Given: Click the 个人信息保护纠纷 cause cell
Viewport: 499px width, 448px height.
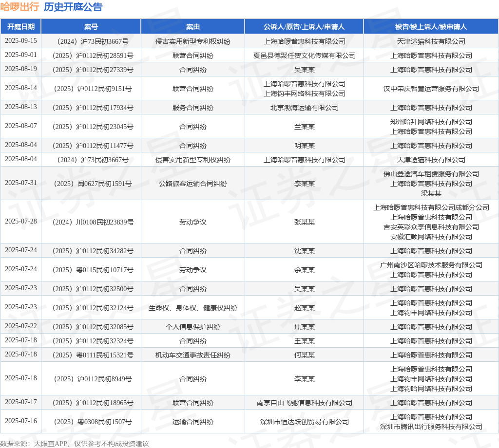Looking at the screenshot, I should (x=193, y=327).
